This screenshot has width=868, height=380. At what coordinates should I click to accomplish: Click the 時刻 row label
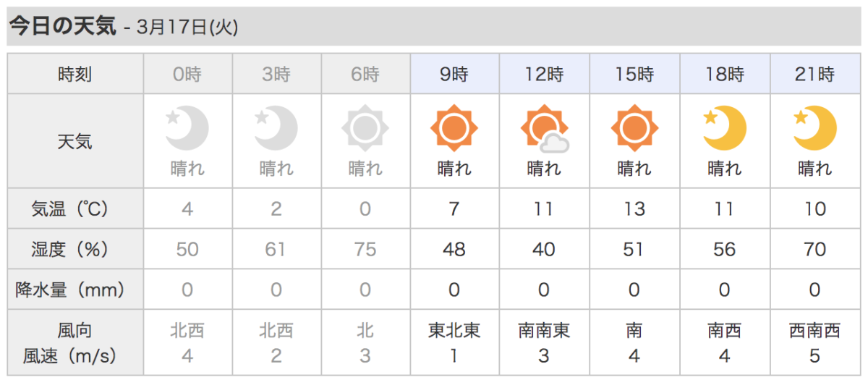[x=75, y=74]
